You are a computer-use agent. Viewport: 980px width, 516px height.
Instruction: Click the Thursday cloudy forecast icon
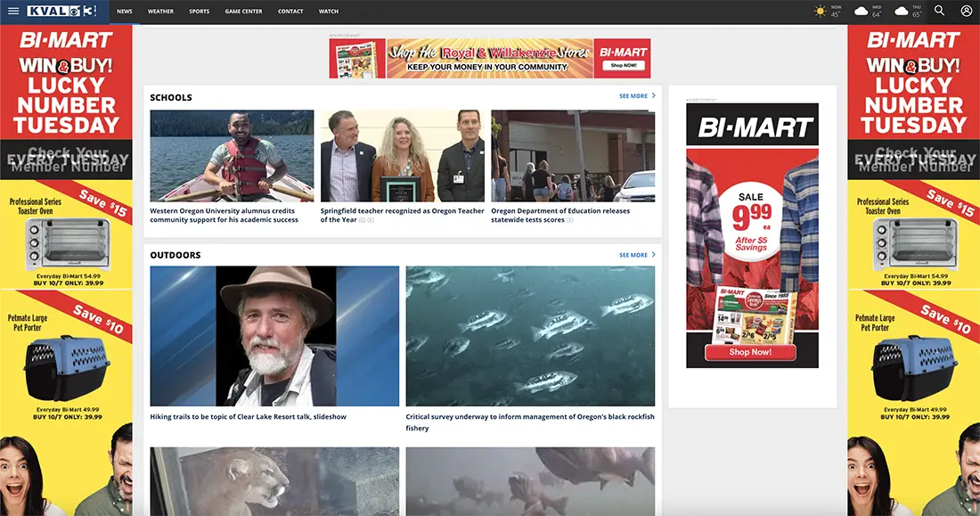pos(902,12)
